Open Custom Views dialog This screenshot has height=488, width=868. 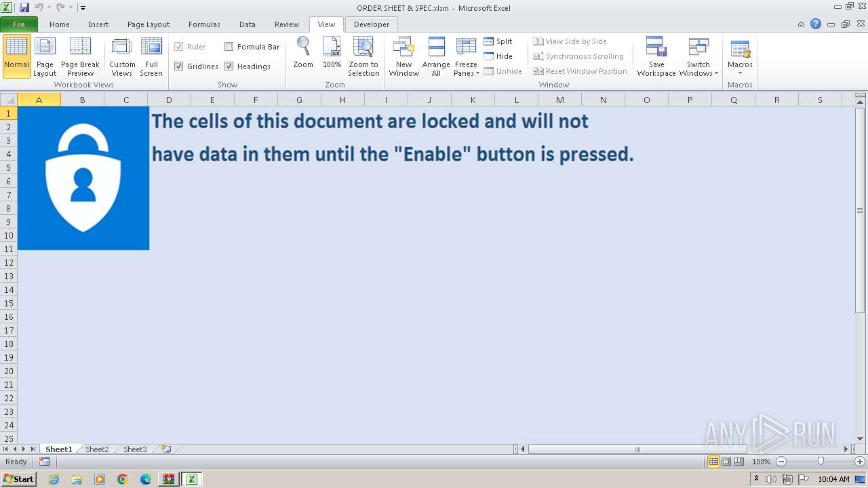click(122, 56)
